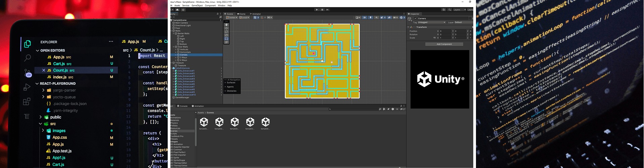The image size is (644, 168).
Task: Click the Pause button in Unity toolbar
Action: pyautogui.click(x=322, y=10)
